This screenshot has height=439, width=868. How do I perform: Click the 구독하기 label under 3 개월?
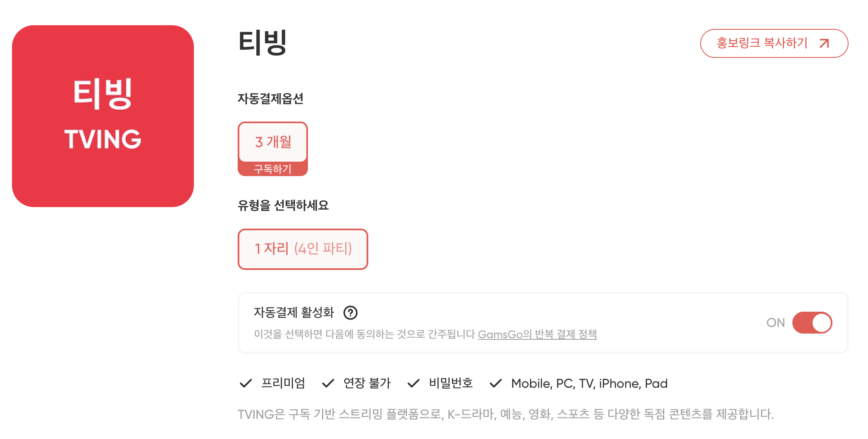pyautogui.click(x=273, y=168)
